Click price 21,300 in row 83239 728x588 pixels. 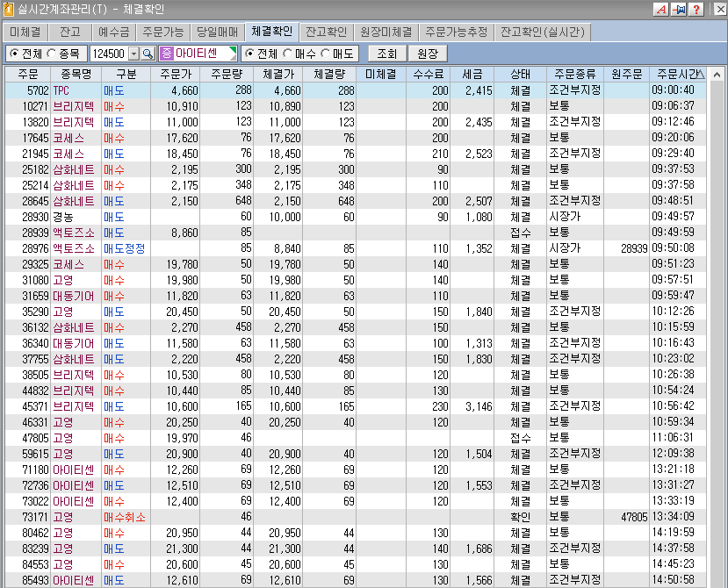tap(182, 549)
